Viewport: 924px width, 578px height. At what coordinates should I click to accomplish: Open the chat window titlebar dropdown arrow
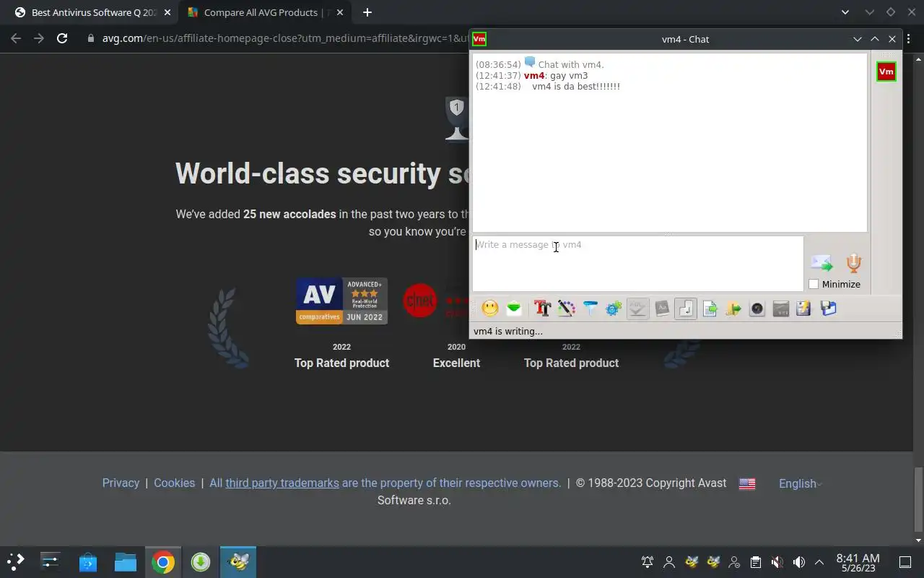pos(858,39)
